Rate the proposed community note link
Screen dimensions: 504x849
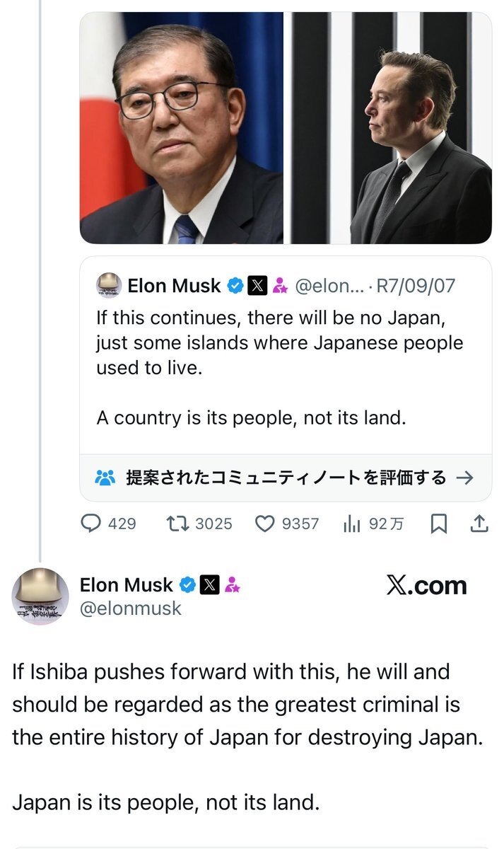pos(286,478)
